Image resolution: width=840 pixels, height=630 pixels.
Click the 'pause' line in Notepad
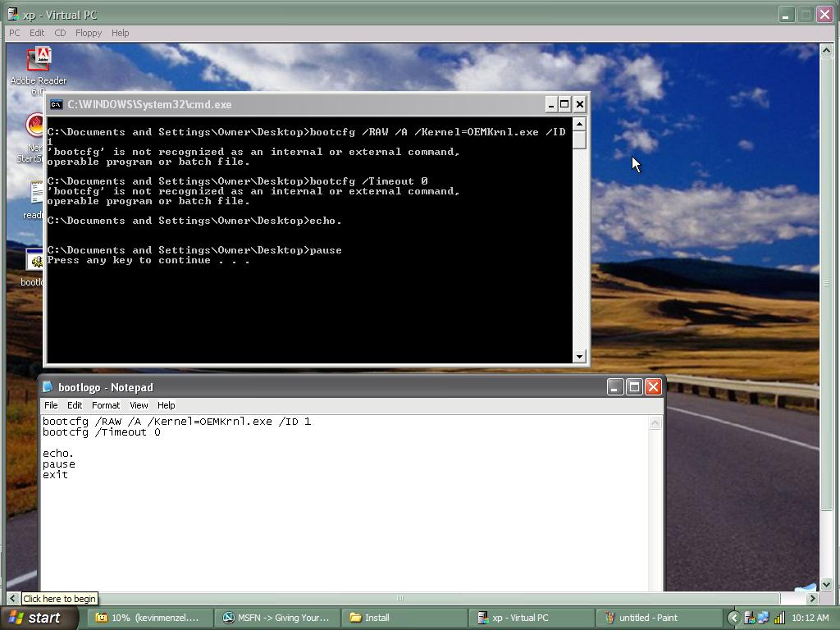click(59, 464)
